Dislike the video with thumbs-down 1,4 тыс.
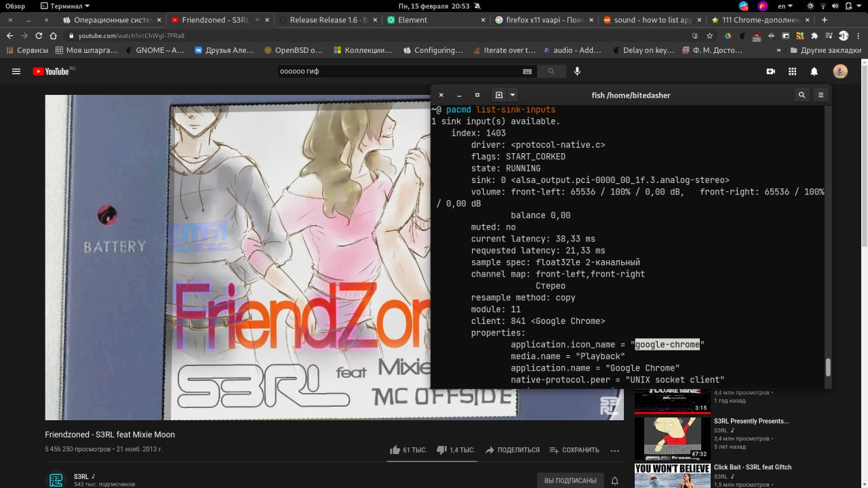The image size is (868, 488). [x=455, y=450]
